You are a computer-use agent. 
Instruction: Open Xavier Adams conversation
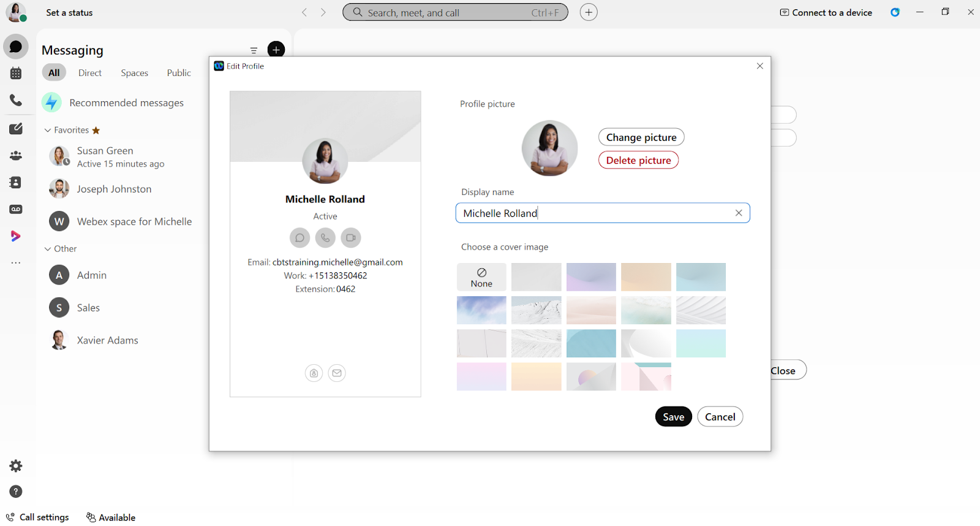pos(123,340)
